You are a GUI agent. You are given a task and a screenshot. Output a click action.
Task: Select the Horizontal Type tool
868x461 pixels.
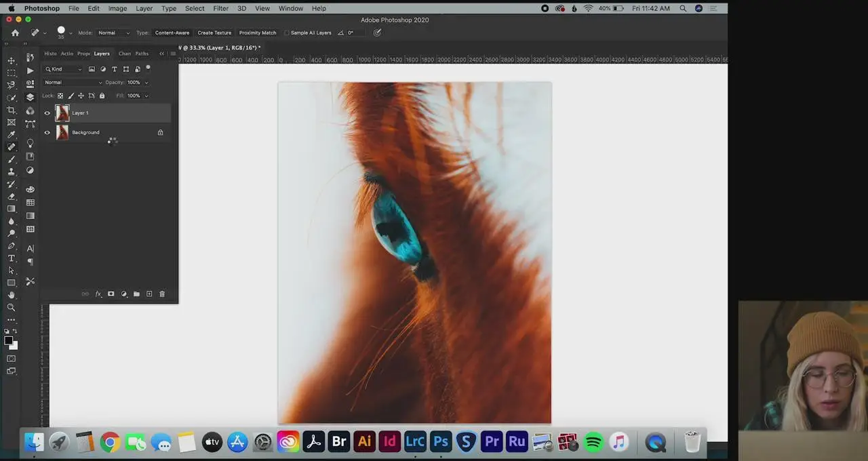11,258
